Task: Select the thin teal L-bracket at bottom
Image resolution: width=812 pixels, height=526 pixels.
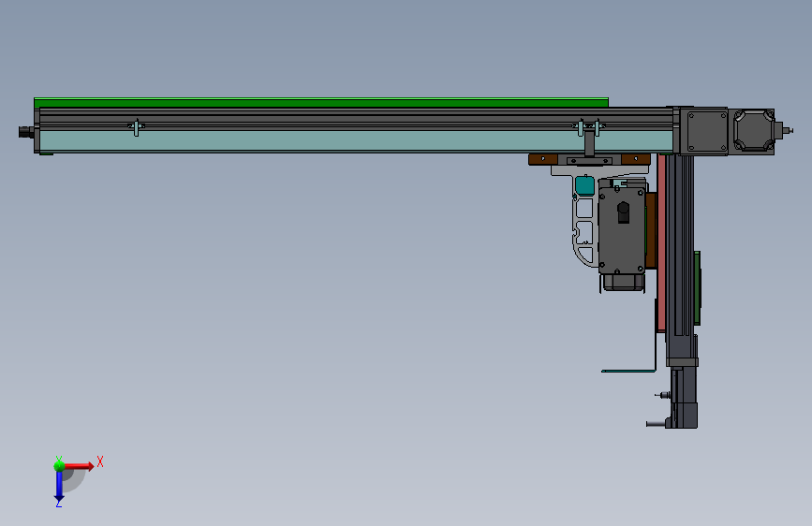Action: tap(629, 371)
